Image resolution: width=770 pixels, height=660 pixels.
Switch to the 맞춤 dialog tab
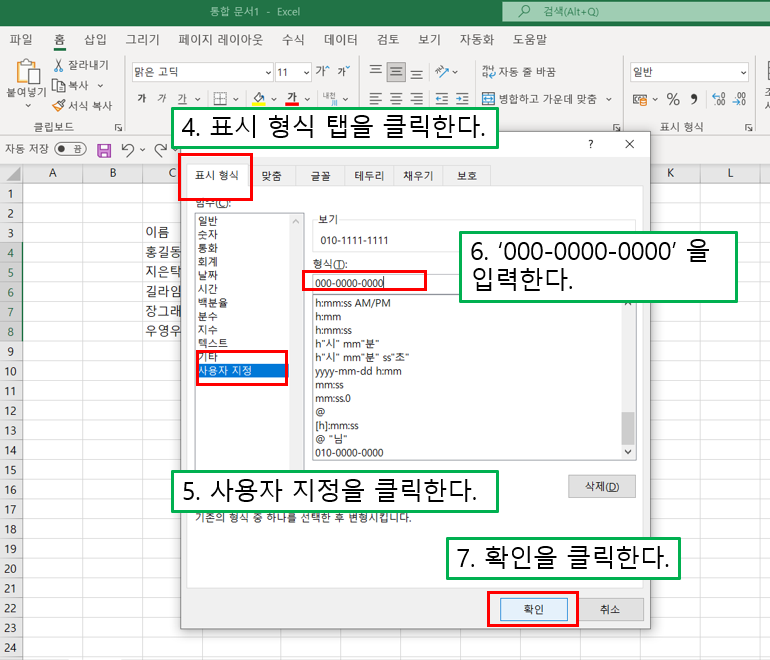[272, 176]
